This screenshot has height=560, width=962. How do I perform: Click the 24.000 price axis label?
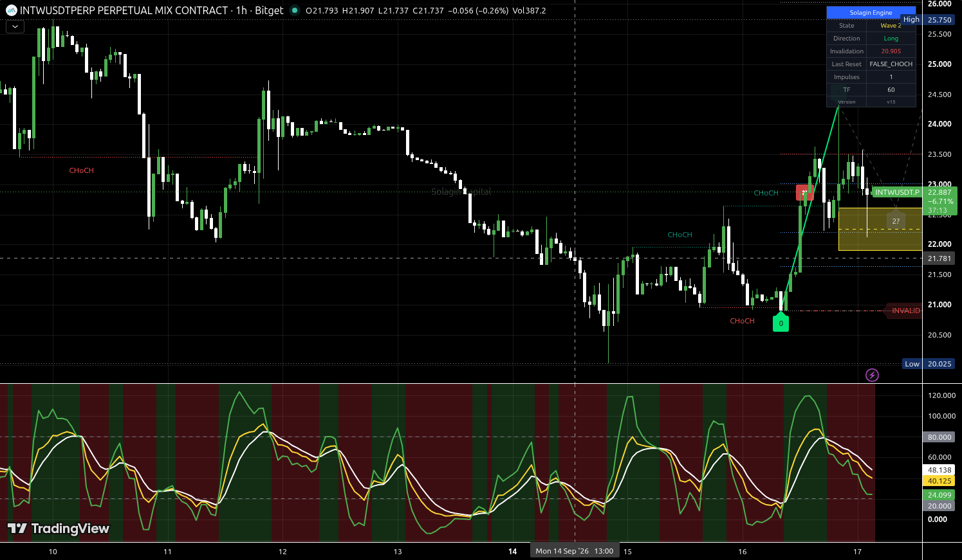pos(939,124)
